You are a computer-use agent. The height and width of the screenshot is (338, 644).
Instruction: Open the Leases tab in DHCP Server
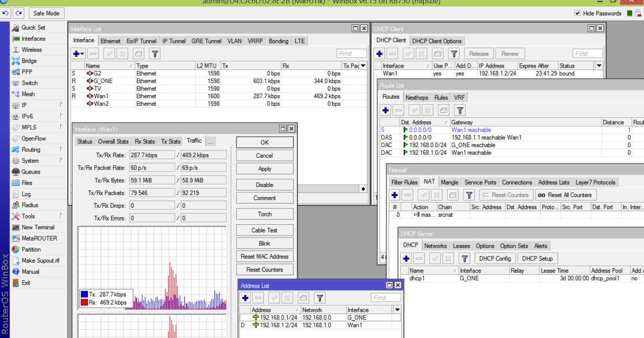[461, 246]
